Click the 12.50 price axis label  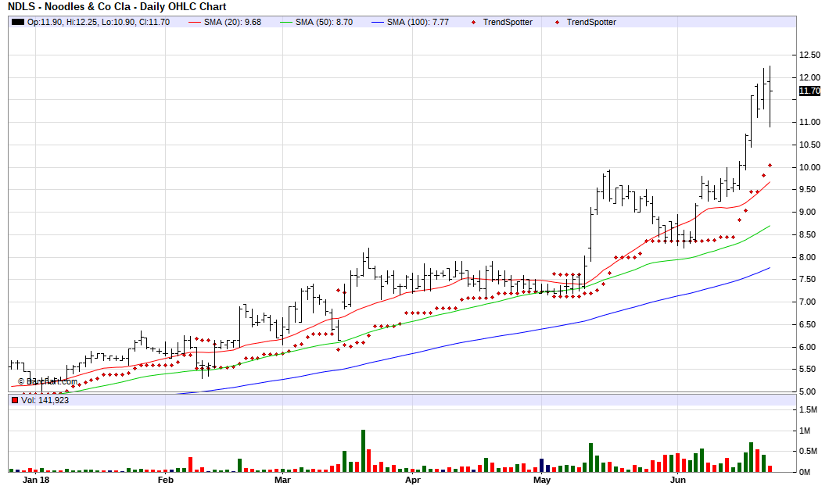pyautogui.click(x=809, y=55)
